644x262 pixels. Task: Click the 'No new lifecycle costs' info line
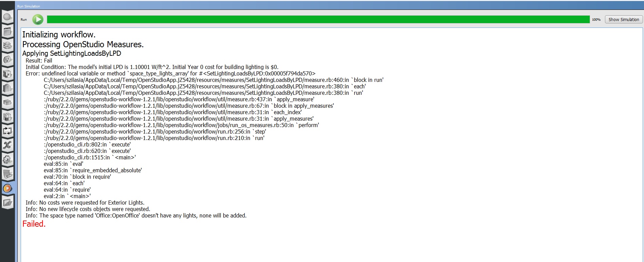(x=88, y=209)
